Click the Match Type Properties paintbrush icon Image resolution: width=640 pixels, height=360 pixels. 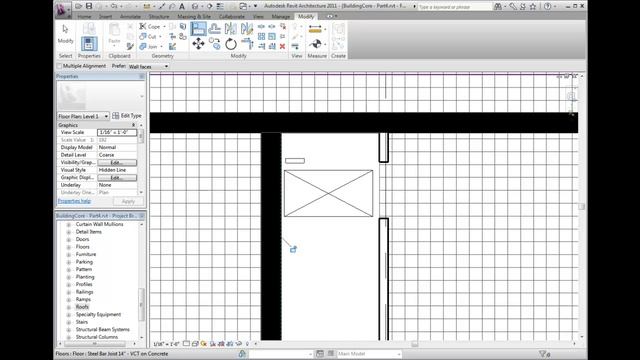[x=130, y=47]
